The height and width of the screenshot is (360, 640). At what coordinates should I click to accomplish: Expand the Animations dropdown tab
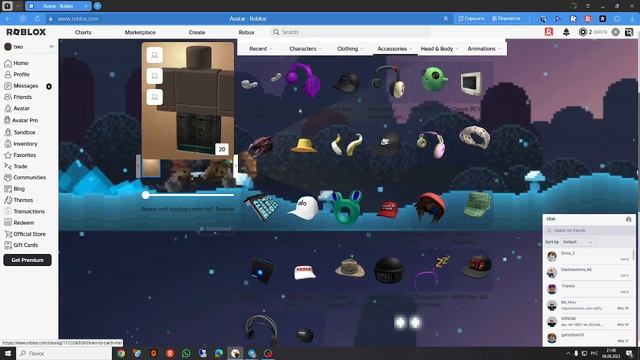[484, 49]
